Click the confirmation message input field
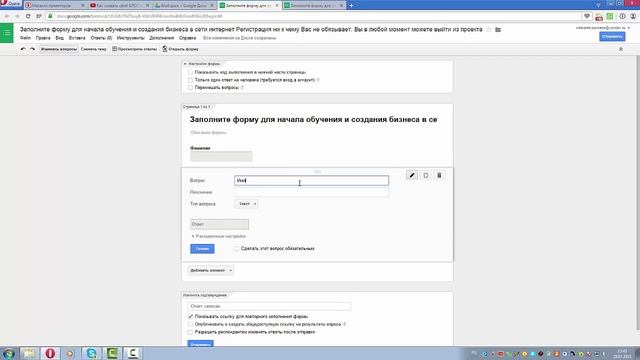 pos(269,306)
